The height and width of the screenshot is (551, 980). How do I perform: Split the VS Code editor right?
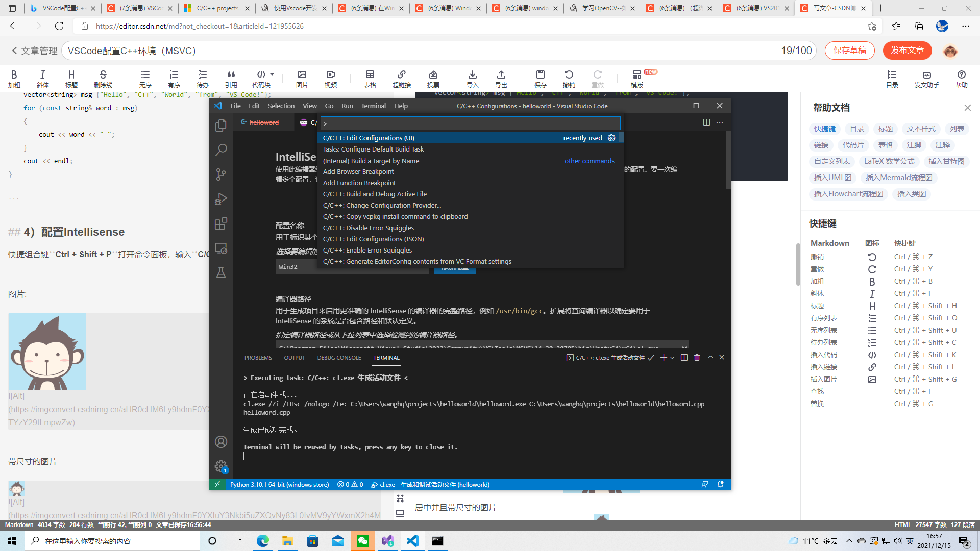tap(706, 122)
